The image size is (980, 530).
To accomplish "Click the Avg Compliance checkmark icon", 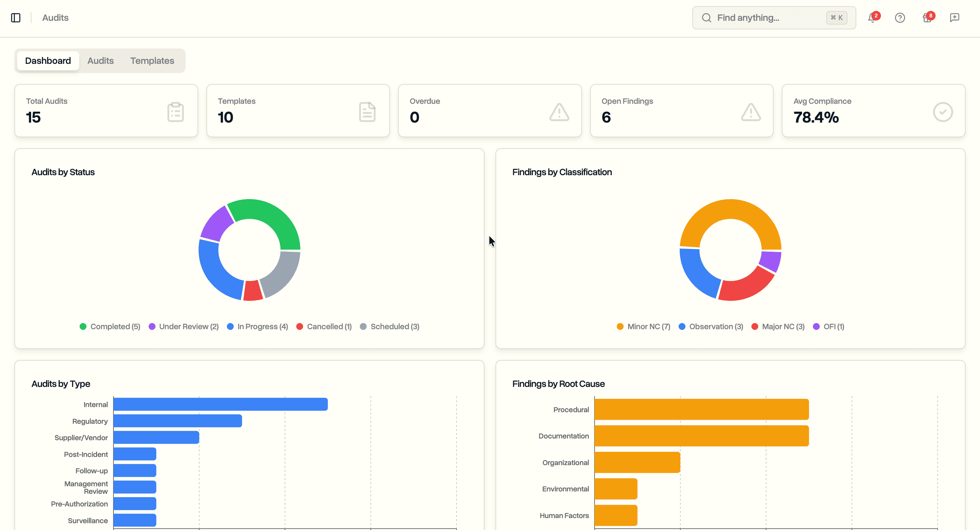I will pyautogui.click(x=942, y=111).
